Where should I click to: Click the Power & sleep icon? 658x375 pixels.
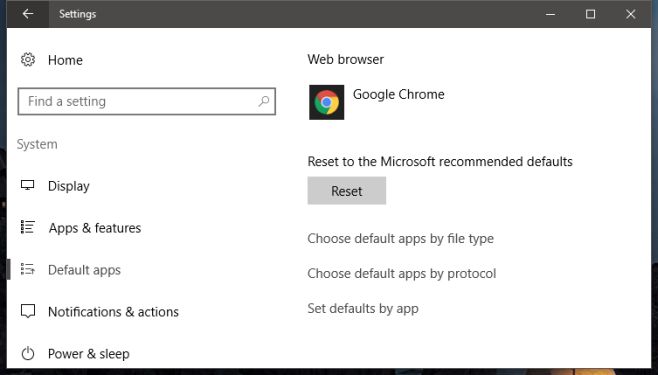pyautogui.click(x=28, y=354)
